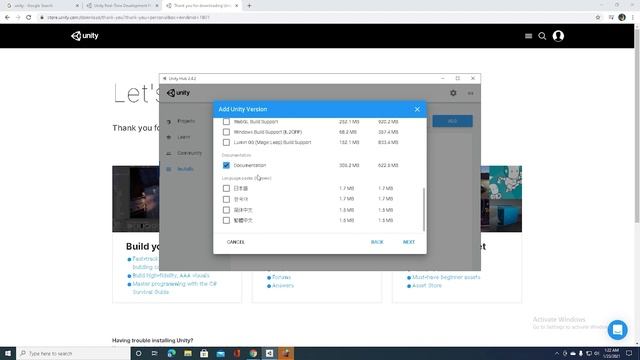The width and height of the screenshot is (640, 360).
Task: Expand the system tray hidden icons chevron
Action: coord(557,353)
